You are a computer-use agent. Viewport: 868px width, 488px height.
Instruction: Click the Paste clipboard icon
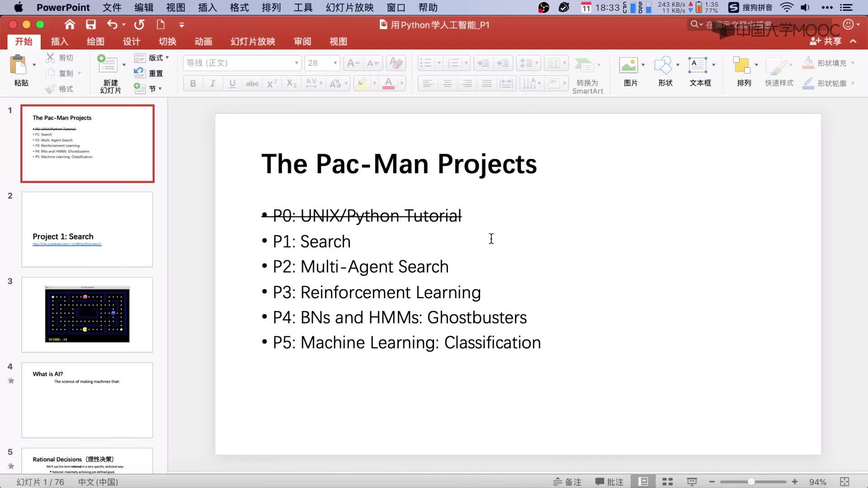[x=18, y=65]
